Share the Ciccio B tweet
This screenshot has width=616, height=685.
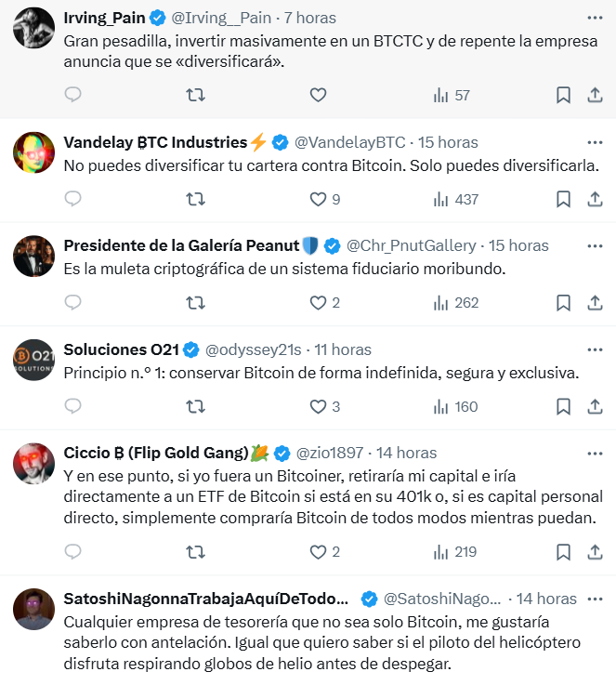(x=595, y=551)
